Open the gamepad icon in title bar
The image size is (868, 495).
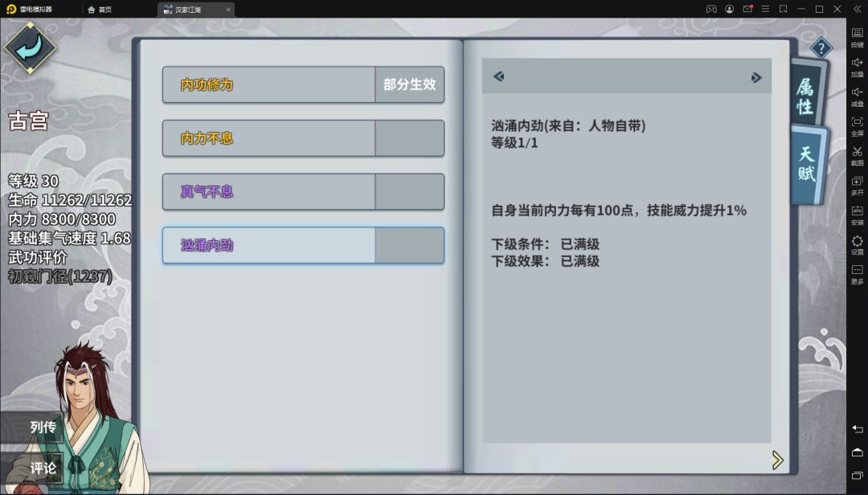point(711,9)
